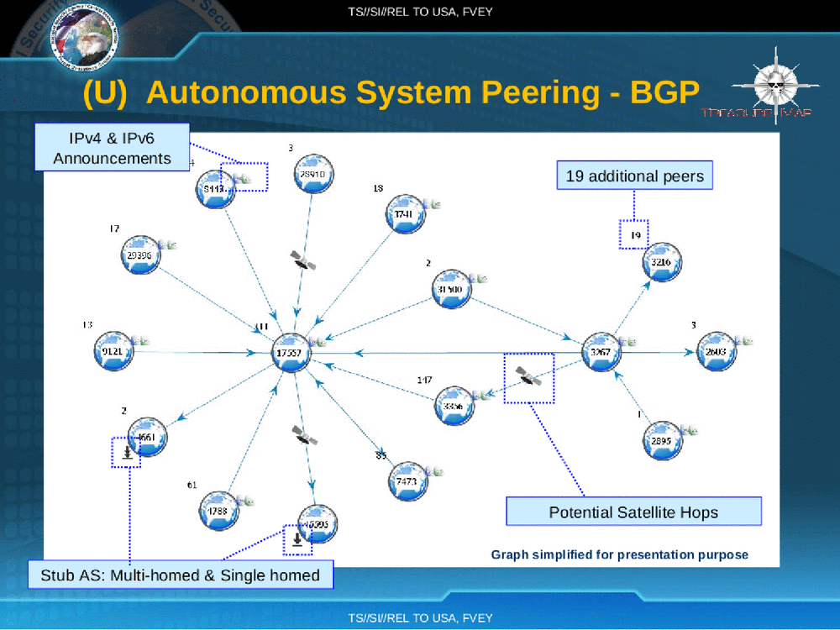Click the AS 28910 globe node
This screenshot has height=630, width=840.
313,174
